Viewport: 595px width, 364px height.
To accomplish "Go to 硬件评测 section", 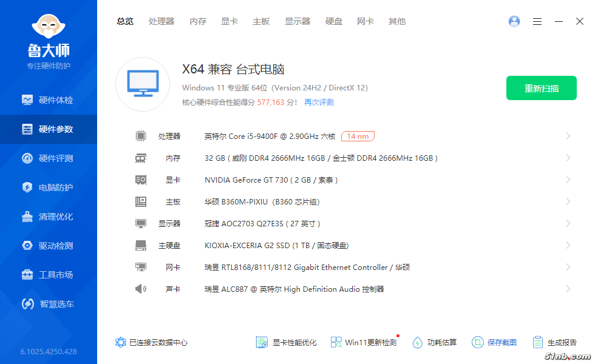I will 48,158.
